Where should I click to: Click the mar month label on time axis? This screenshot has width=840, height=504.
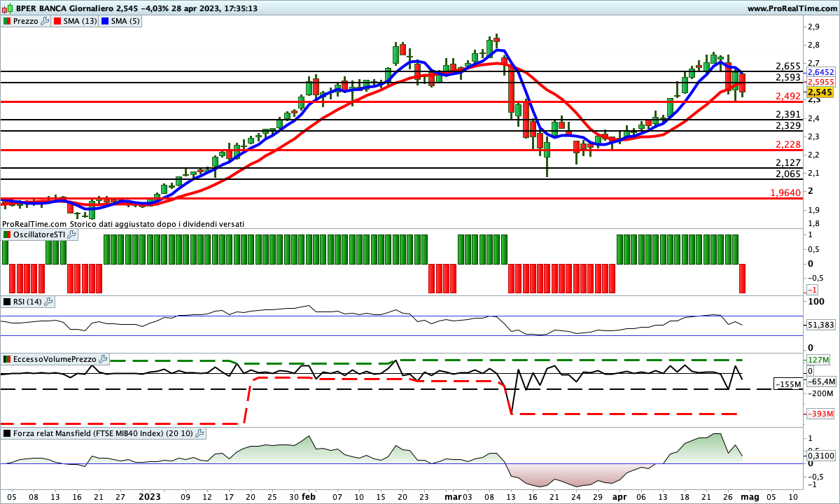click(454, 496)
